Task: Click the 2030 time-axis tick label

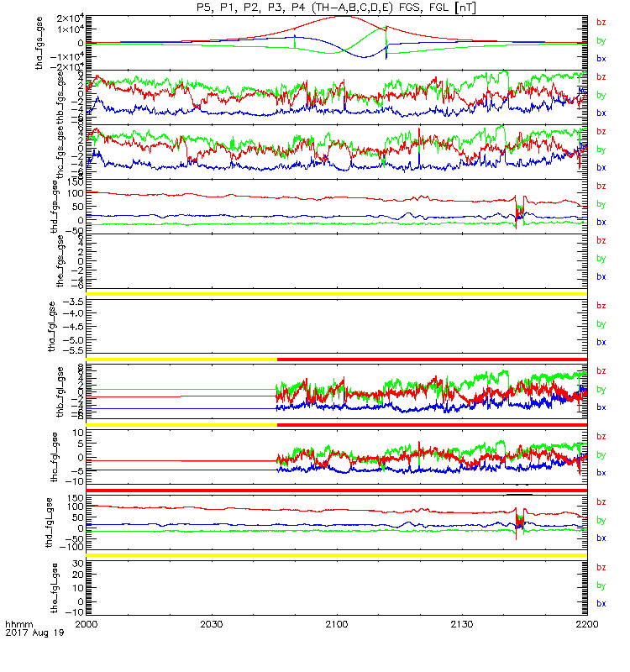Action: point(212,624)
